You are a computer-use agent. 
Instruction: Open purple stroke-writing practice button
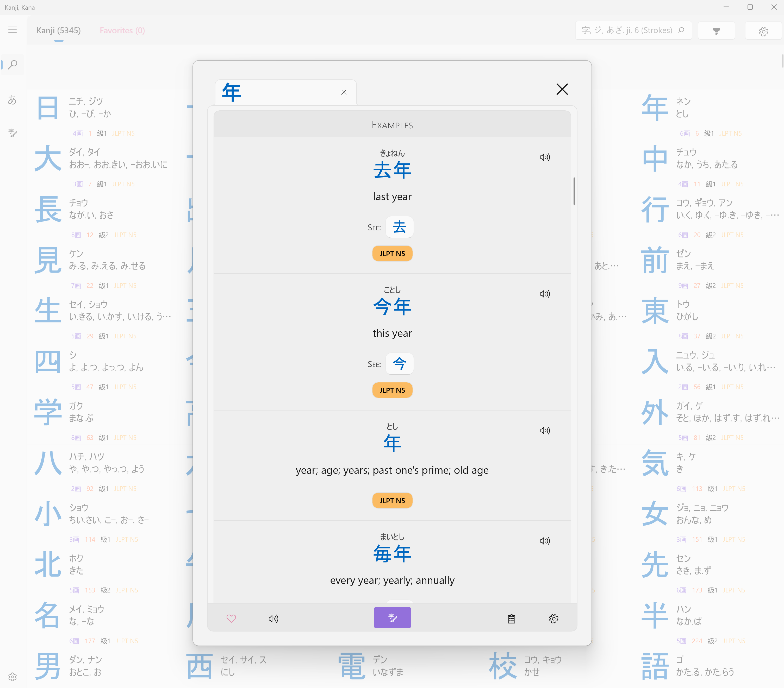pyautogui.click(x=392, y=617)
